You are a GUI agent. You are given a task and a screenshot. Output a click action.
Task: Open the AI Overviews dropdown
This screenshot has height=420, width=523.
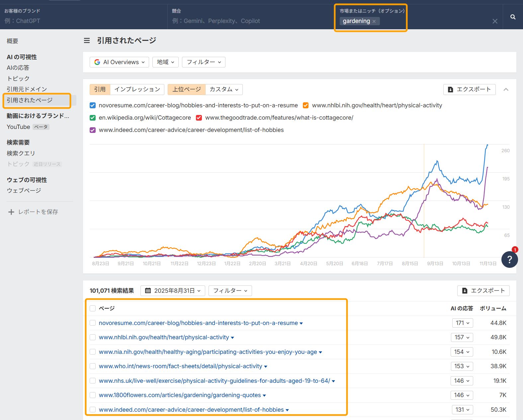119,62
